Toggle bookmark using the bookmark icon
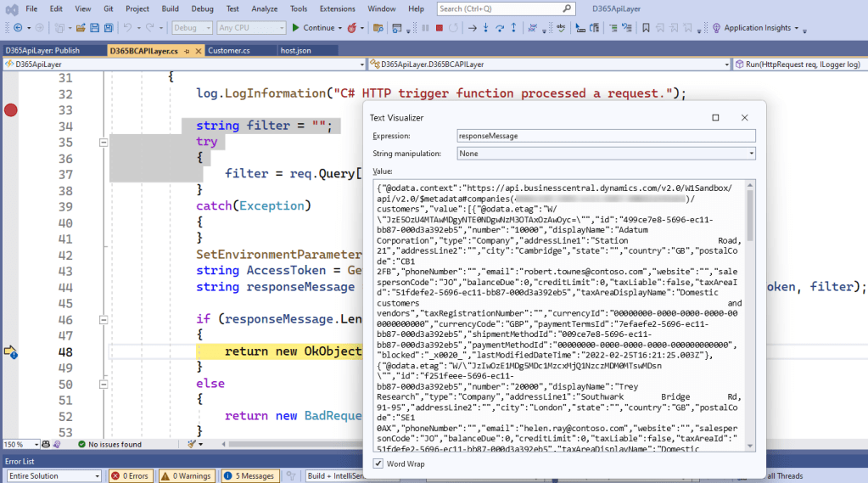 [646, 28]
